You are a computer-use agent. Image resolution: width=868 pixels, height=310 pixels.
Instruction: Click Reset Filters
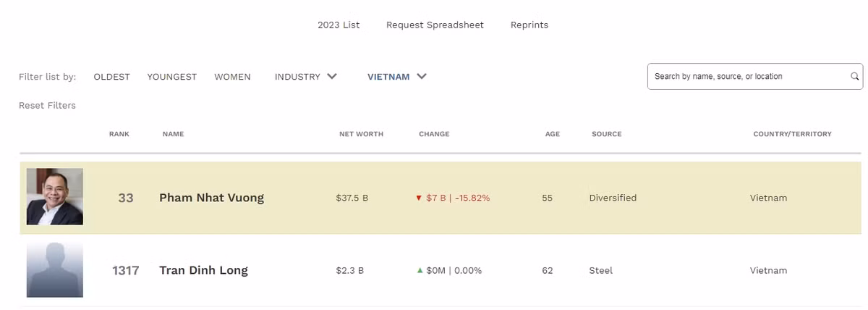[47, 106]
